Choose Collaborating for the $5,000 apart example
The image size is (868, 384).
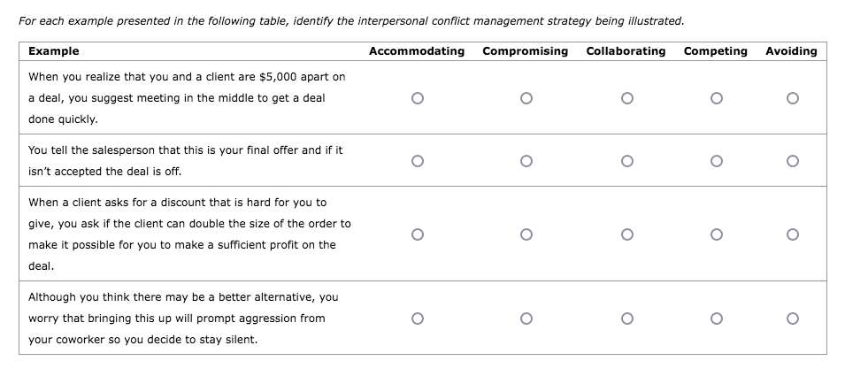pyautogui.click(x=626, y=98)
